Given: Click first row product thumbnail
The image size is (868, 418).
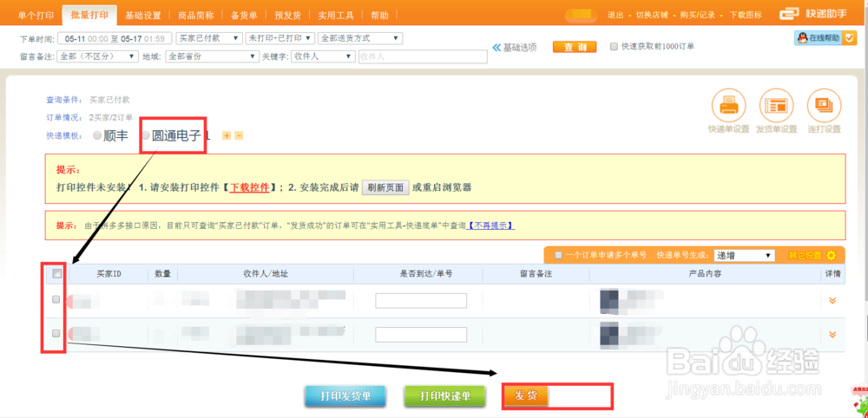Looking at the screenshot, I should (x=609, y=302).
